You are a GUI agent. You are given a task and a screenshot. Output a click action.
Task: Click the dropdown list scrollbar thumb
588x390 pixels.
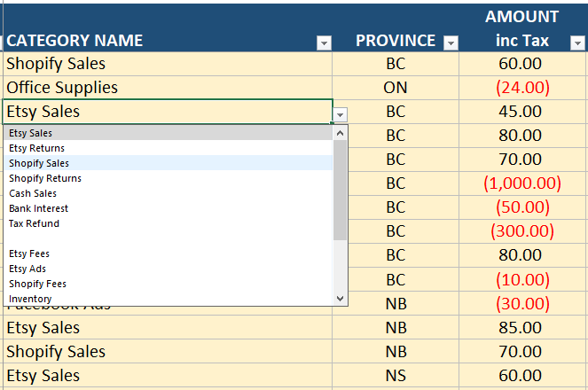click(341, 190)
